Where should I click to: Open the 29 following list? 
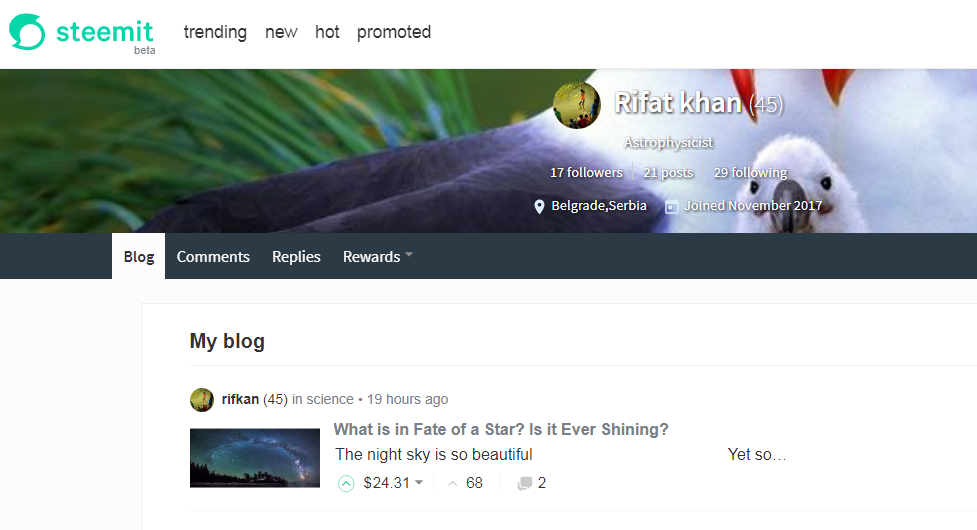750,173
